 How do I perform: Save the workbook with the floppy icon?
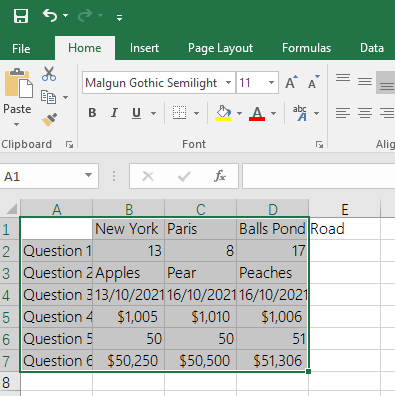(21, 15)
